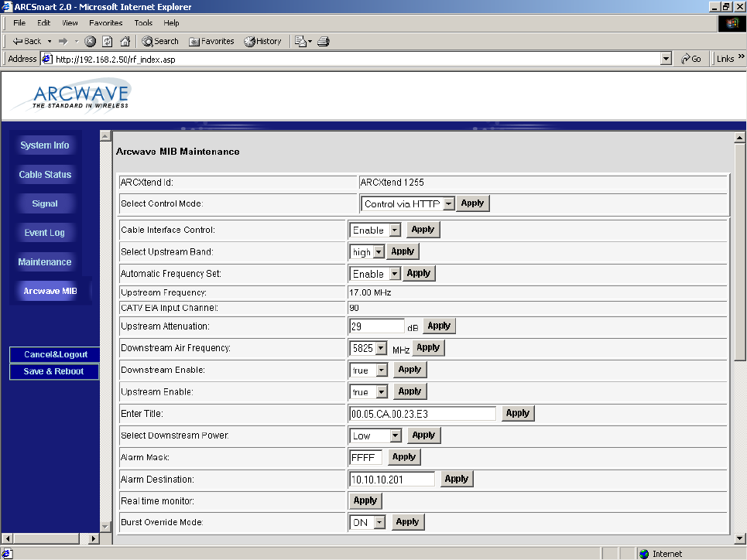Image resolution: width=747 pixels, height=560 pixels.
Task: Apply the Real time monitor setting
Action: [x=365, y=500]
